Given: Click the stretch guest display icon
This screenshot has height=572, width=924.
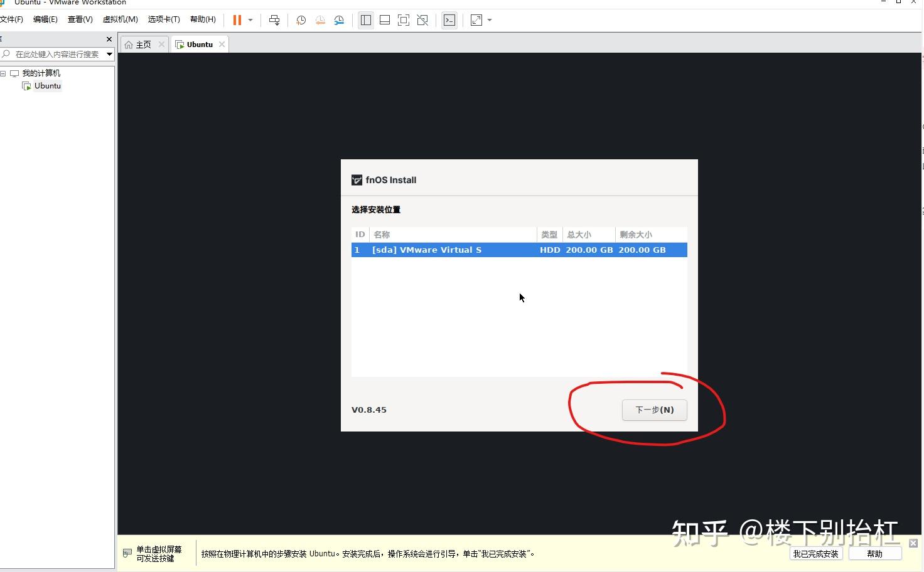Looking at the screenshot, I should coord(476,20).
